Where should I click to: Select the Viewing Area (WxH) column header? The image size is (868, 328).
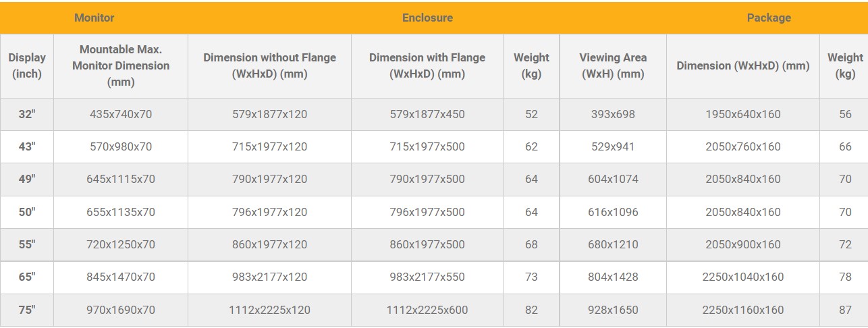pyautogui.click(x=613, y=66)
